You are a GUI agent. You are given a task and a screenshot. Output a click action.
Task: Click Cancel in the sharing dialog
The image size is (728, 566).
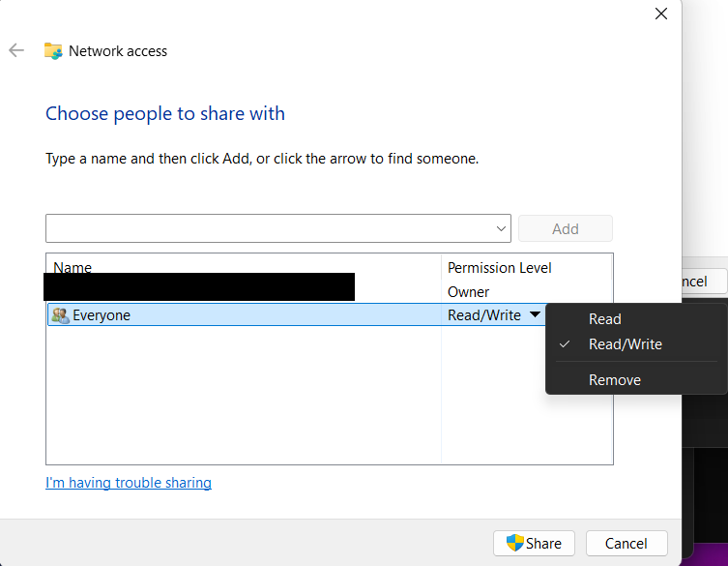pyautogui.click(x=626, y=544)
